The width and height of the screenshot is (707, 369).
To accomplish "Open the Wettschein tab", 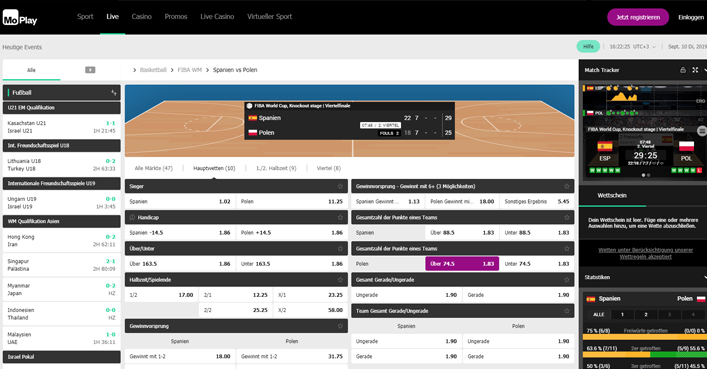I will 612,195.
